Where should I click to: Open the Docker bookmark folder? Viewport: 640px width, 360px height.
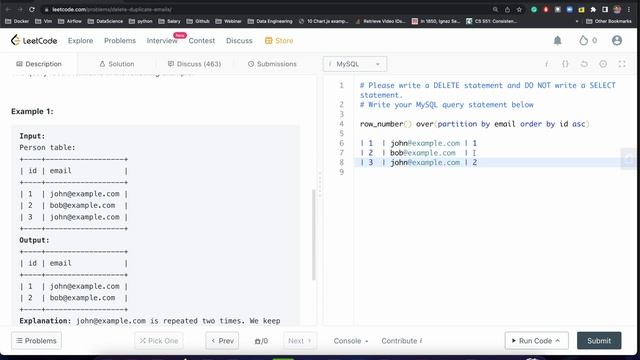point(17,21)
